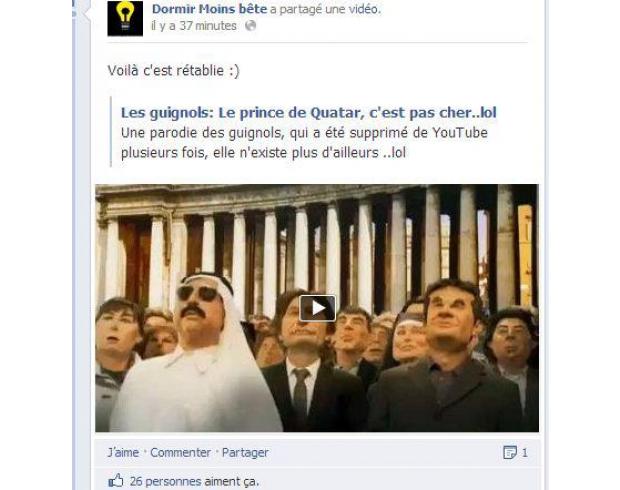Open the 'il y a 37 minutes' timestamp
The height and width of the screenshot is (490, 620).
[194, 26]
